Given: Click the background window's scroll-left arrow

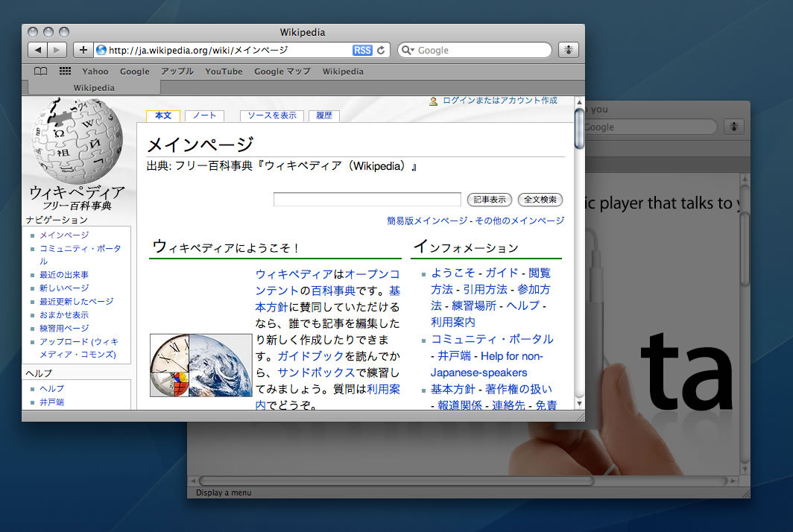Looking at the screenshot, I should point(193,481).
